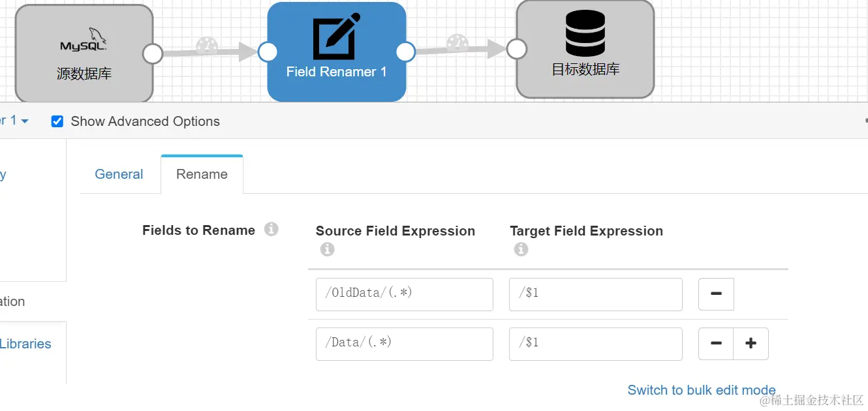The image size is (868, 411).
Task: Click the target database cylinder icon
Action: point(585,33)
